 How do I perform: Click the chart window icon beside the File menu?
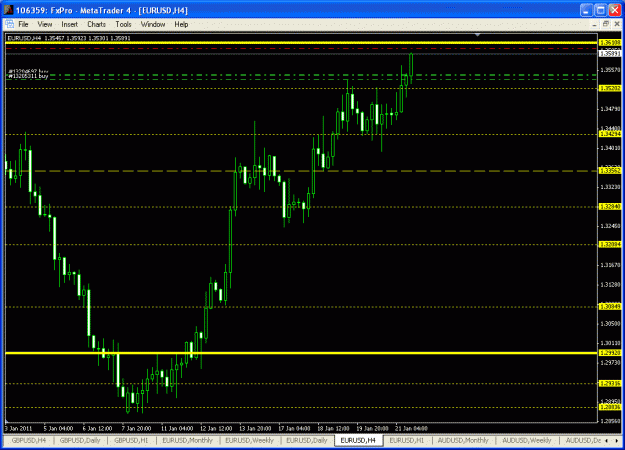(9, 24)
